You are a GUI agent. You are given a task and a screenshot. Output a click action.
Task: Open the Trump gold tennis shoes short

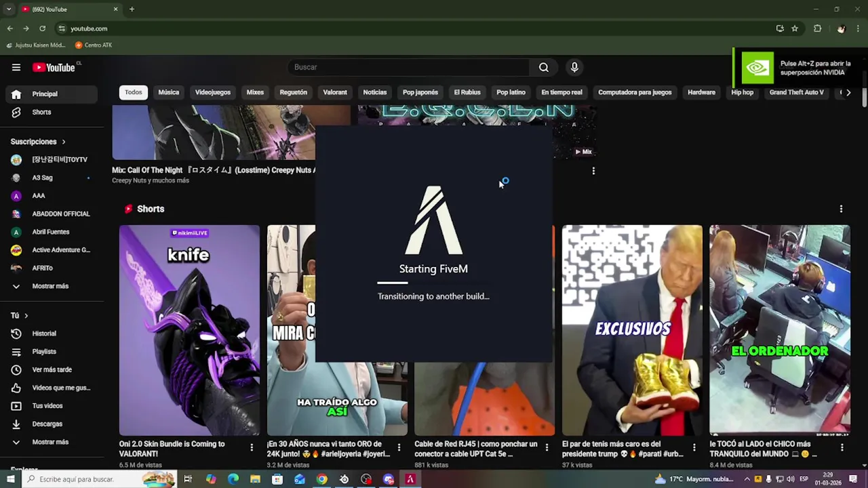tap(632, 330)
